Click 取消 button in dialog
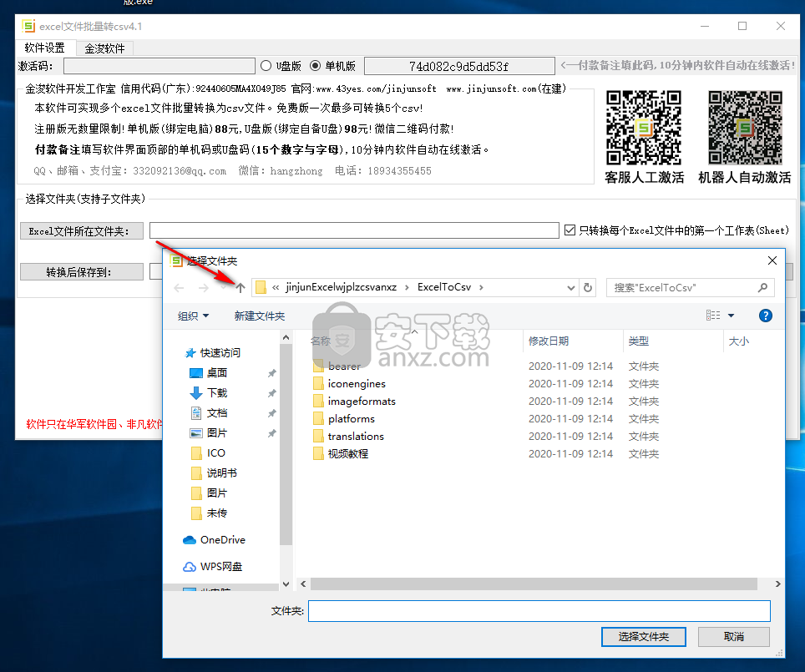The image size is (805, 672). [x=734, y=637]
